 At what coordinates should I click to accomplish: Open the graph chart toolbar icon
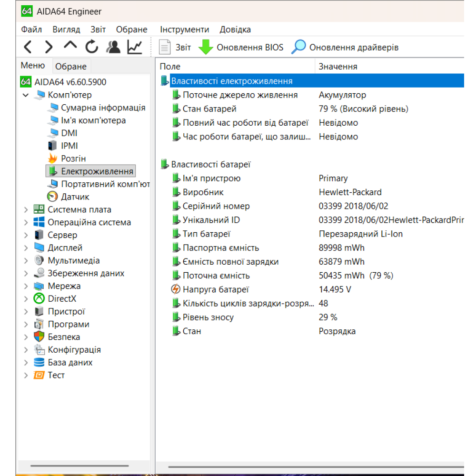point(135,47)
